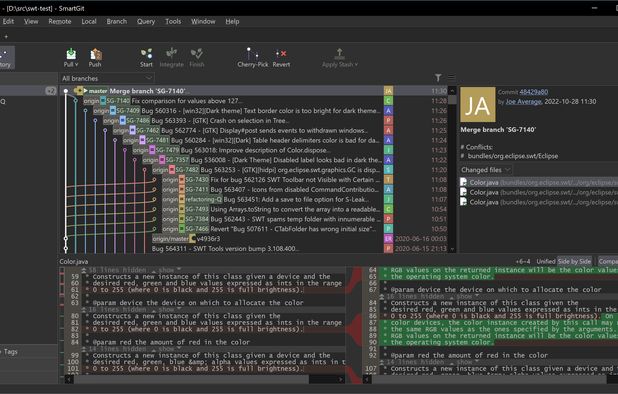Image resolution: width=618 pixels, height=394 pixels.
Task: Click the left diff horizontal scrollbar
Action: (x=205, y=379)
